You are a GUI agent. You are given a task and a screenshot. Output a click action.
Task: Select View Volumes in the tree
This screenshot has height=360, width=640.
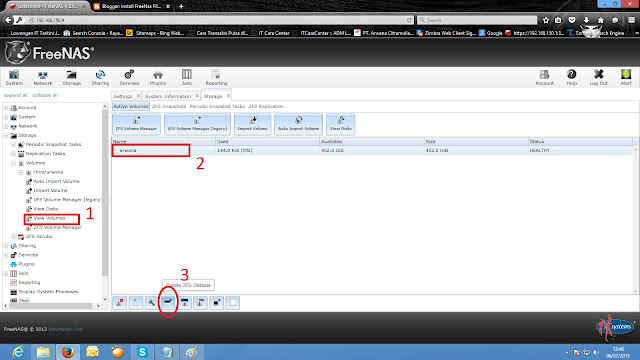[49, 218]
